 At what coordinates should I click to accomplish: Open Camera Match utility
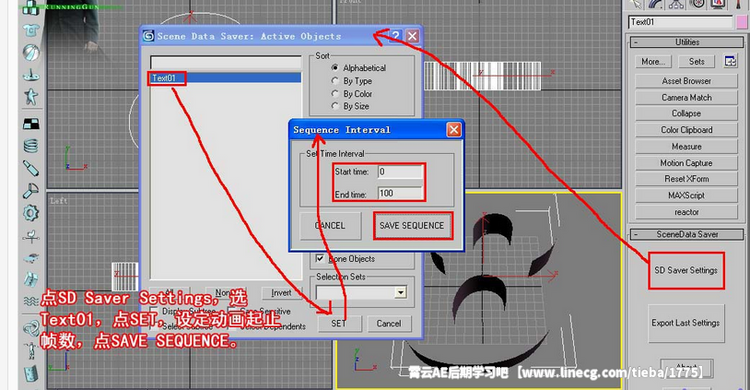(686, 97)
